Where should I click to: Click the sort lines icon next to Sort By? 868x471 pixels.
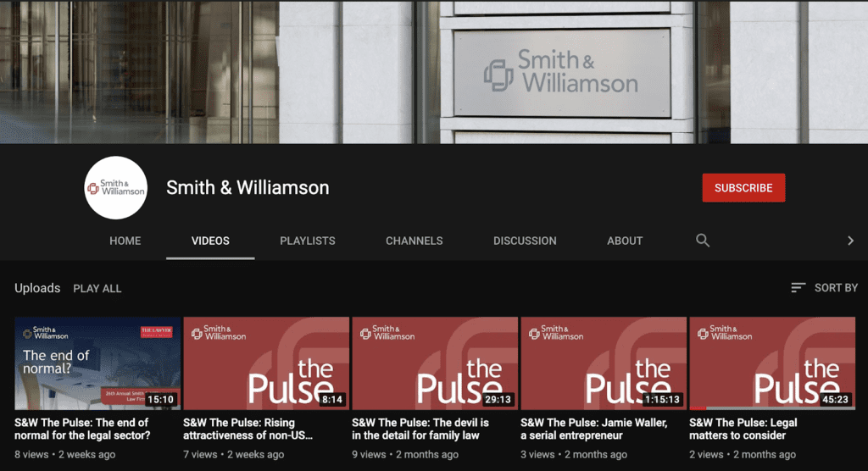[798, 287]
